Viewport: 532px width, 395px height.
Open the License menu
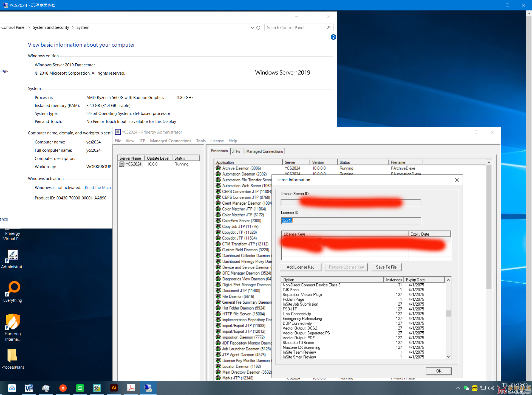217,141
